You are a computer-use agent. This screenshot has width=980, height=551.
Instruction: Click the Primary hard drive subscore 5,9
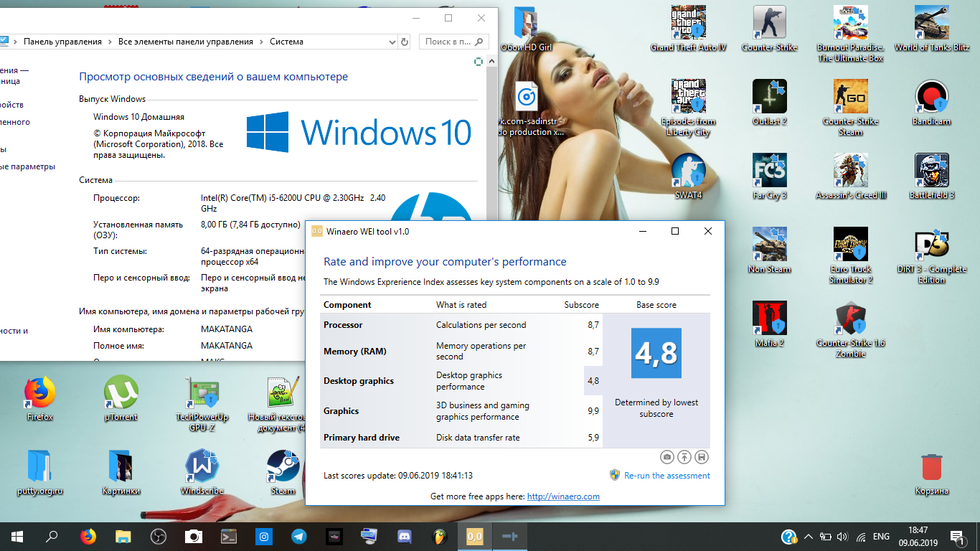click(593, 438)
